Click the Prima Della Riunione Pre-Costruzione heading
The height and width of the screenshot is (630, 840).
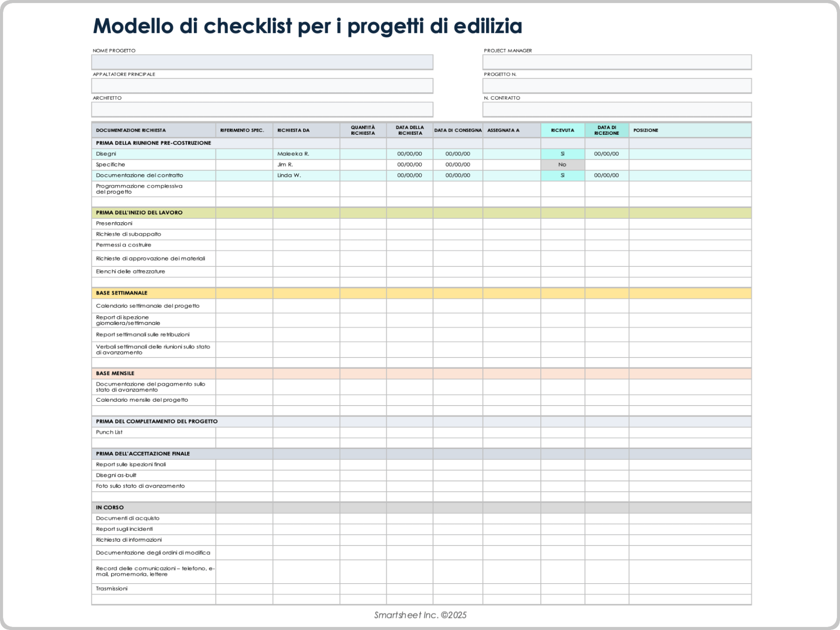(154, 143)
